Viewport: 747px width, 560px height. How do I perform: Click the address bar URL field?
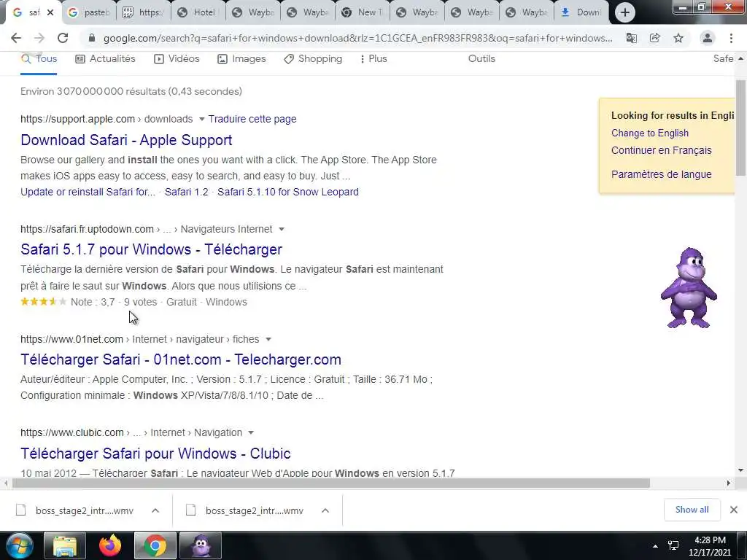pos(357,38)
